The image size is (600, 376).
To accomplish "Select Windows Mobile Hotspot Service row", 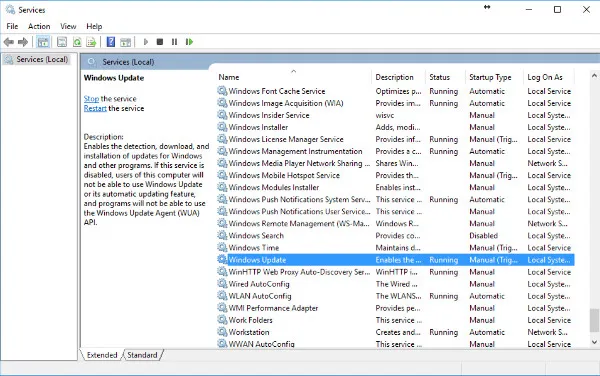I will 395,175.
